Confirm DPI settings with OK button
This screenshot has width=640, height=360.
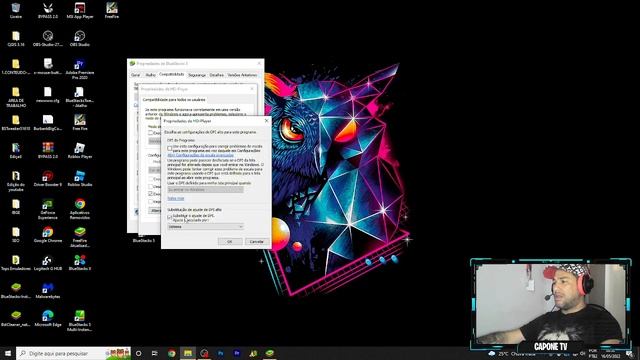[230, 242]
